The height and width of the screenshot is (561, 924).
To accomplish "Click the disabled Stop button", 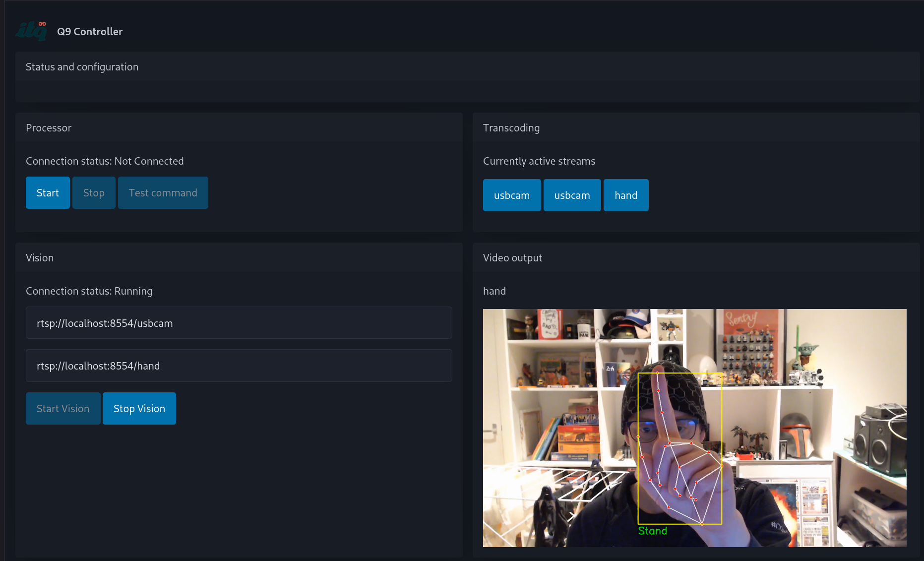I will [x=94, y=192].
